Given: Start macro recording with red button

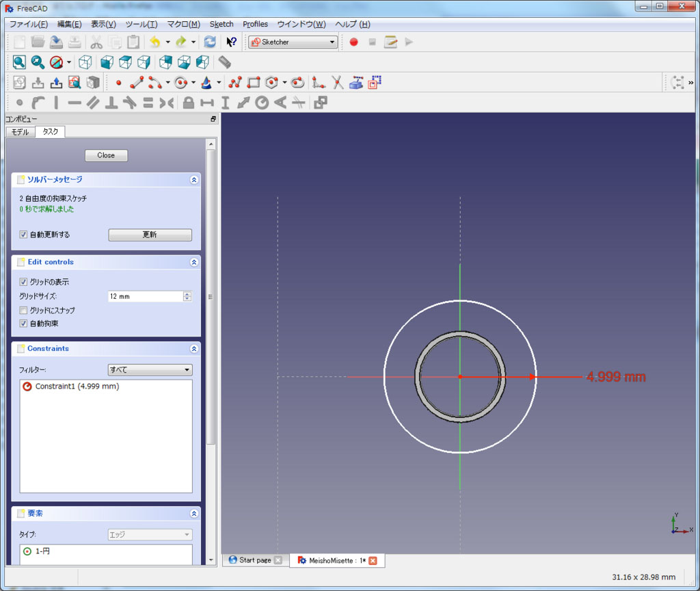Looking at the screenshot, I should pyautogui.click(x=353, y=42).
